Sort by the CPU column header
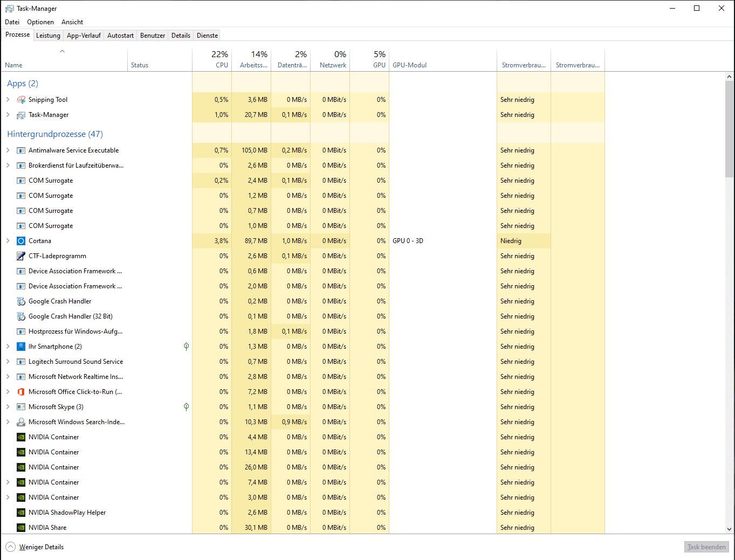The width and height of the screenshot is (735, 560). [212, 60]
